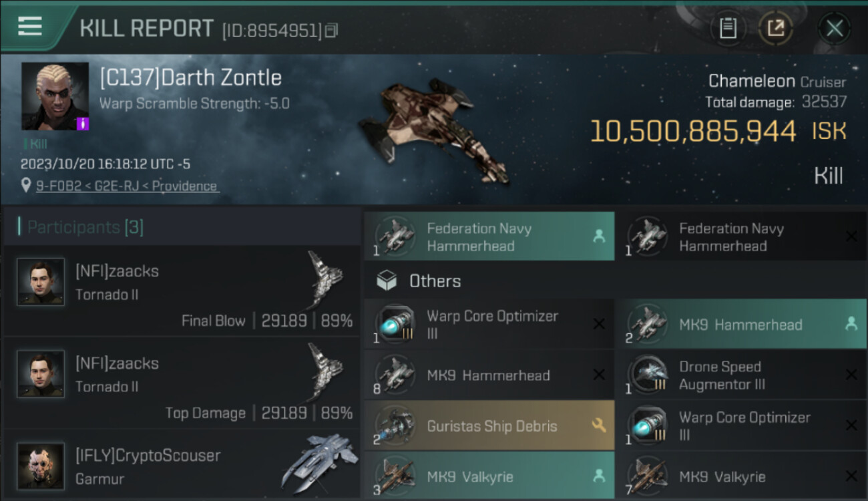Select the Guristas Ship Debris item

489,426
